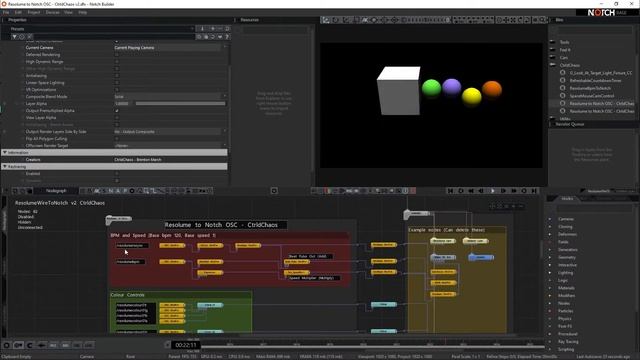Switch to the Render Queue tab

(x=570, y=124)
